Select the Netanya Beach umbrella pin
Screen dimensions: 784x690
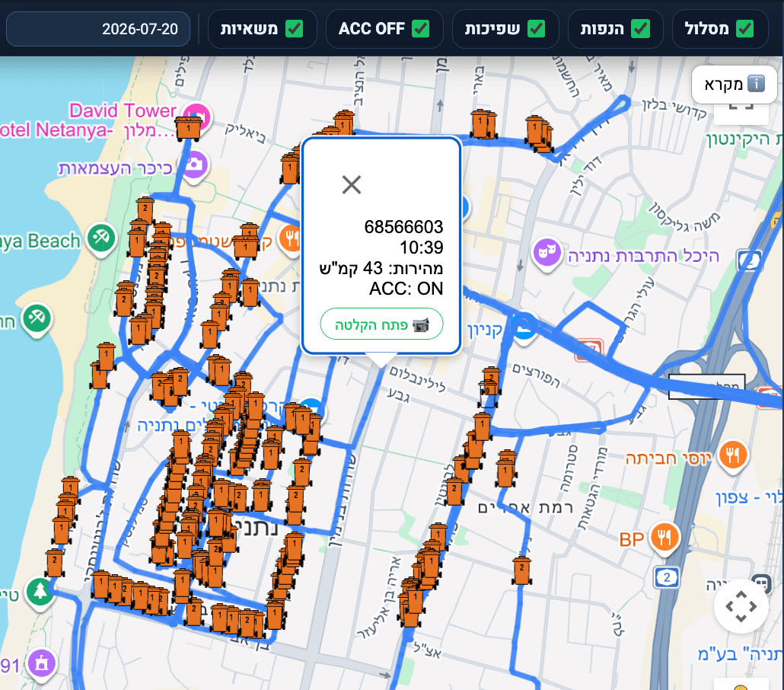tap(102, 238)
